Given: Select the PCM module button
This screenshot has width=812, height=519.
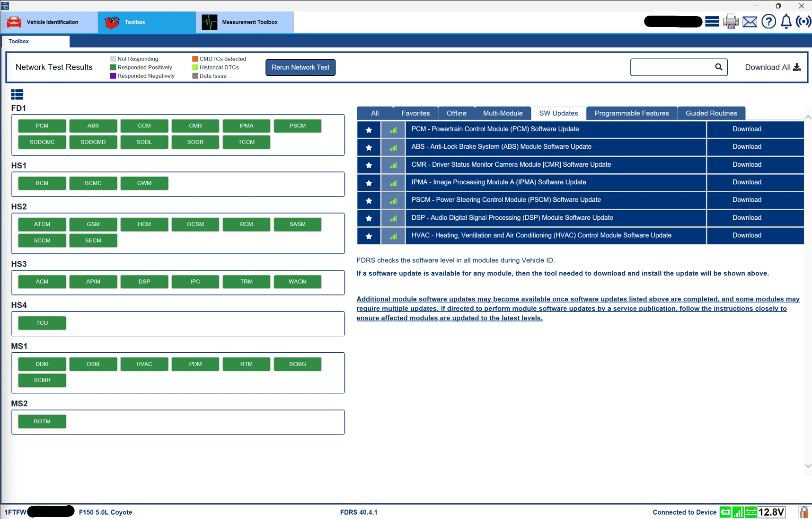Looking at the screenshot, I should [x=42, y=126].
